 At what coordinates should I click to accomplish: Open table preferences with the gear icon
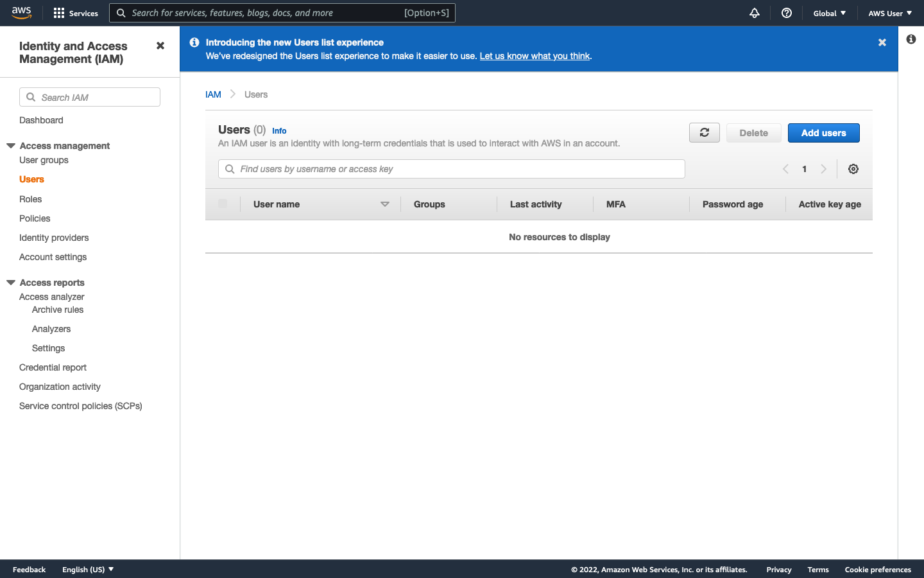tap(853, 168)
